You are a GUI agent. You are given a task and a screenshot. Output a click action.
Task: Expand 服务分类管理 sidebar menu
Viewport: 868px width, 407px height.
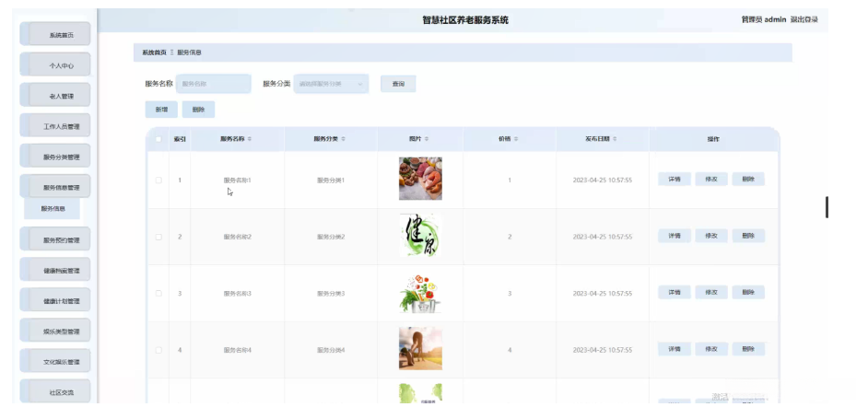point(55,157)
